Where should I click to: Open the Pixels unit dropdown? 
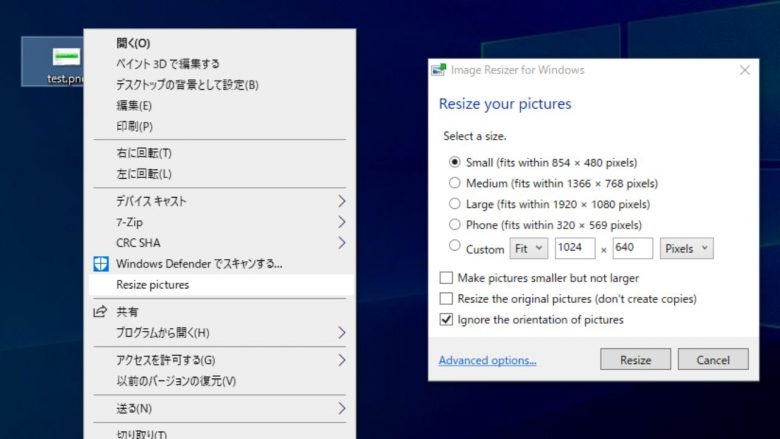[x=686, y=248]
